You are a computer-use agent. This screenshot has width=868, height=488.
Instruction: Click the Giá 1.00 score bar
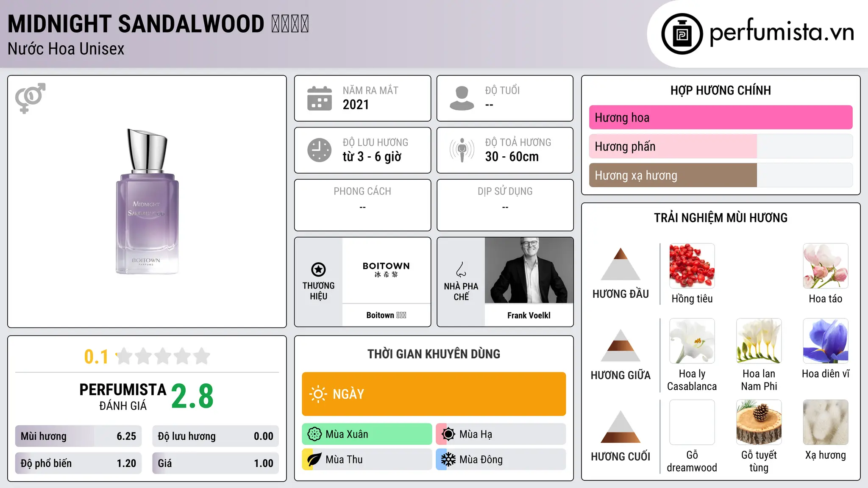(x=215, y=463)
